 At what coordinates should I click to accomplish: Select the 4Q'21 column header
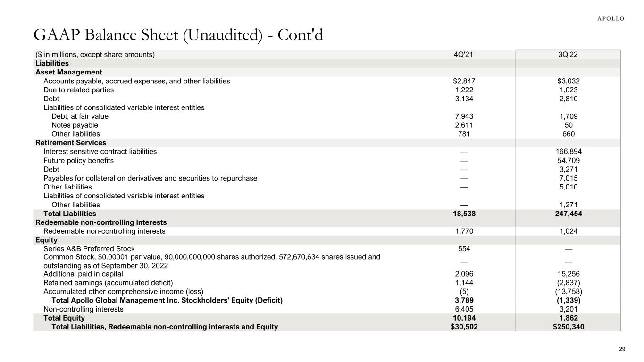coord(463,55)
